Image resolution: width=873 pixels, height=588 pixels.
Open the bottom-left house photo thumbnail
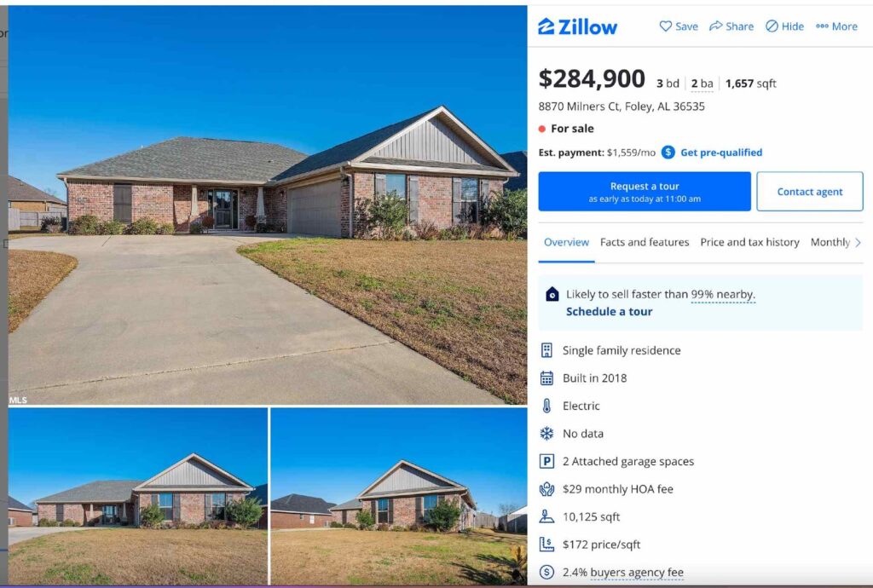pyautogui.click(x=137, y=496)
